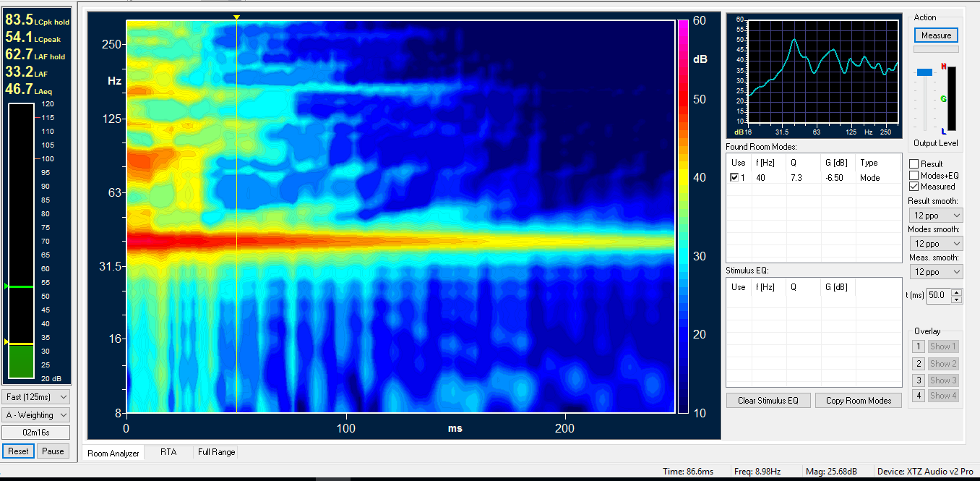Click overlay slot 4 button

[919, 396]
